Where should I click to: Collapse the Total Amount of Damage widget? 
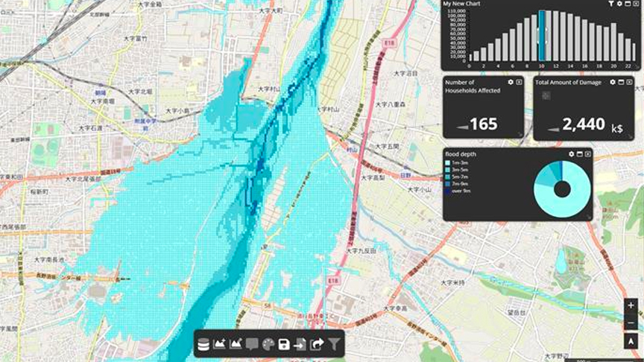(621, 82)
